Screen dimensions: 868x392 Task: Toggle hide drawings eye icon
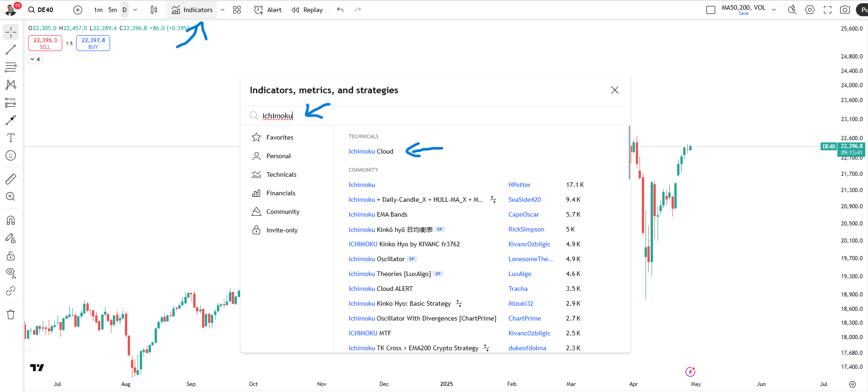click(x=11, y=273)
